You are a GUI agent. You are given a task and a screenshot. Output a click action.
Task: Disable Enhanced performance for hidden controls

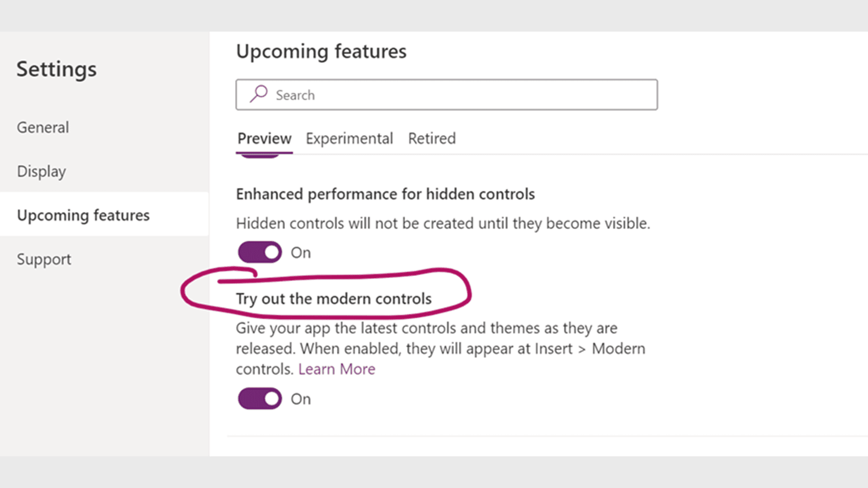[x=259, y=252]
